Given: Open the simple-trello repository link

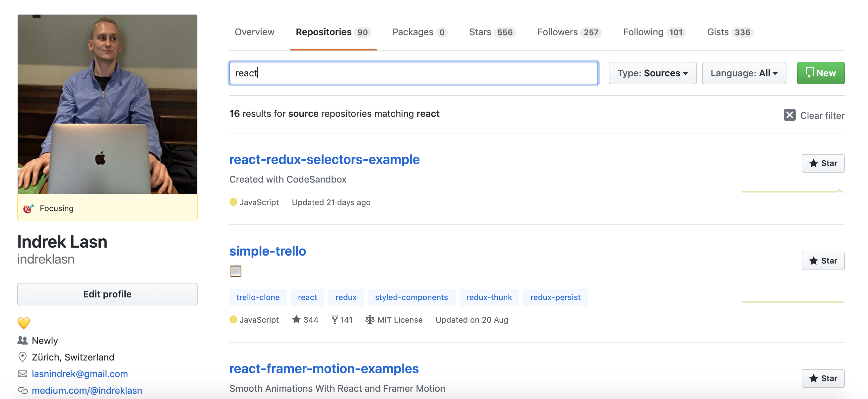Looking at the screenshot, I should coord(268,251).
